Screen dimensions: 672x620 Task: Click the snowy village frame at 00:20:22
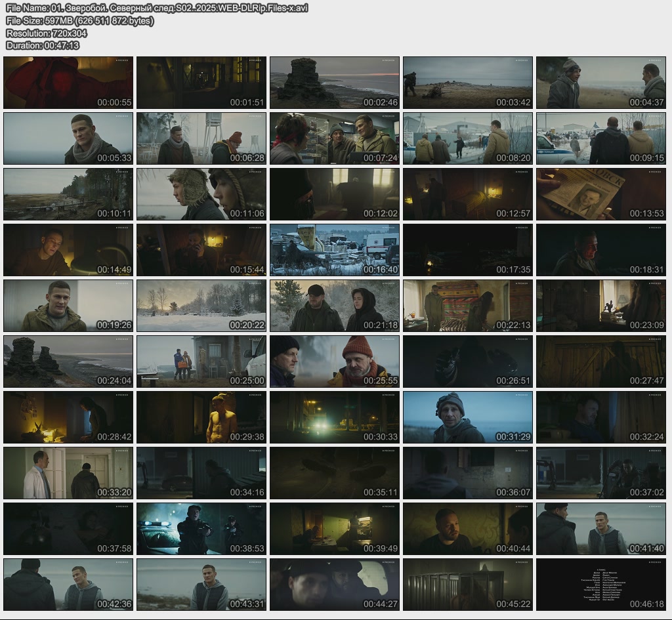pos(201,306)
